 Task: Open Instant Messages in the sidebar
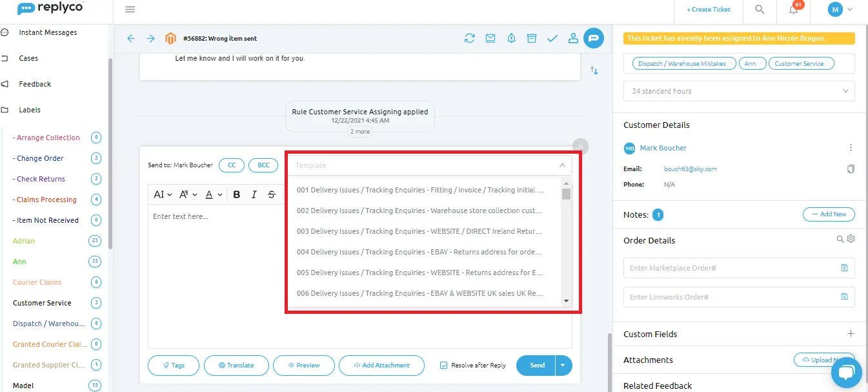click(47, 32)
